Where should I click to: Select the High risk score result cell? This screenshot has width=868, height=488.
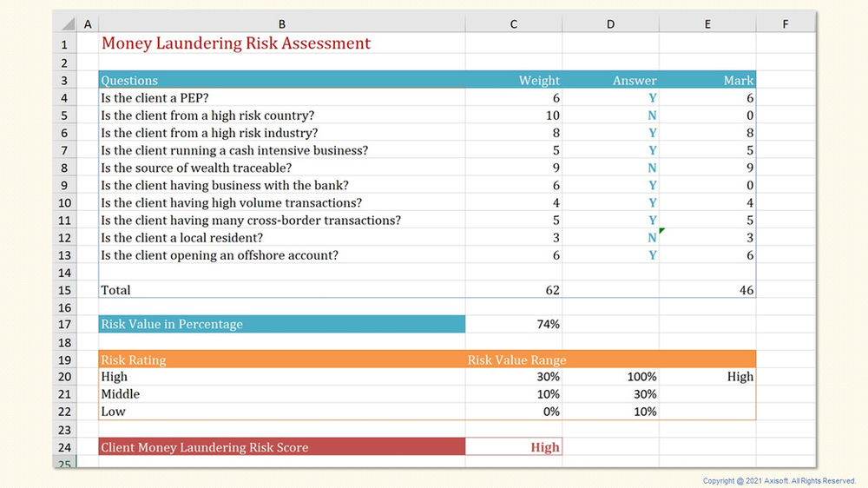point(514,447)
